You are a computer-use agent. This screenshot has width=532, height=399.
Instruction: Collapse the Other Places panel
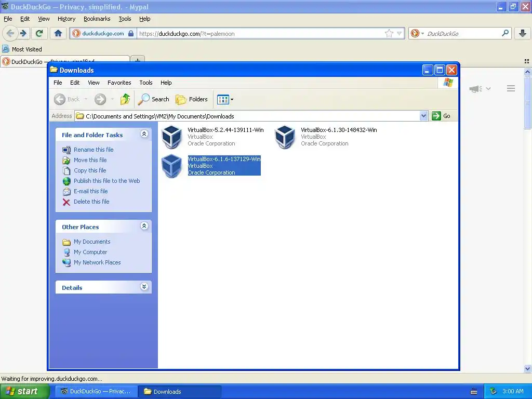point(144,225)
